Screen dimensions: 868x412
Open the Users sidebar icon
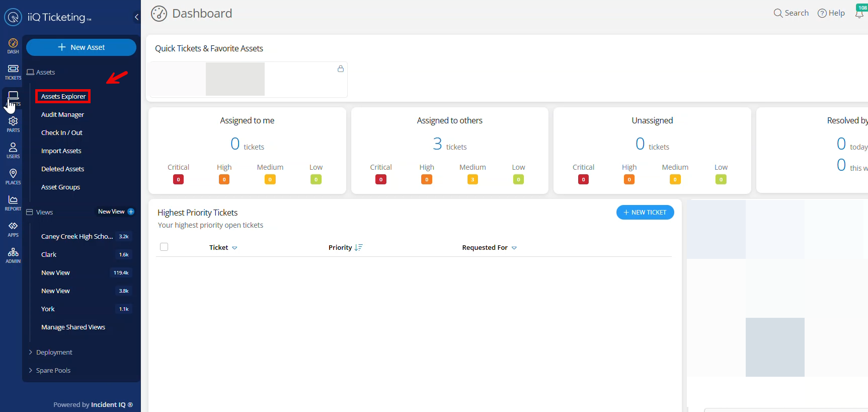13,150
